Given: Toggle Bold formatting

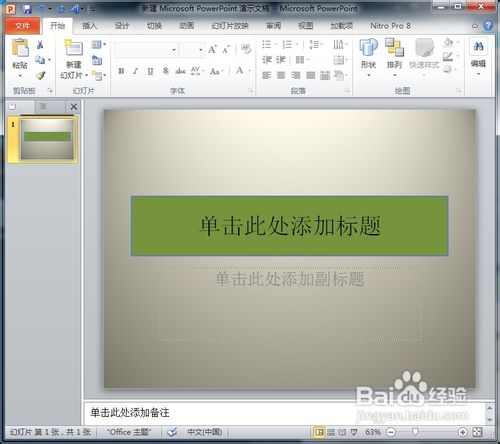Looking at the screenshot, I should pyautogui.click(x=121, y=71).
